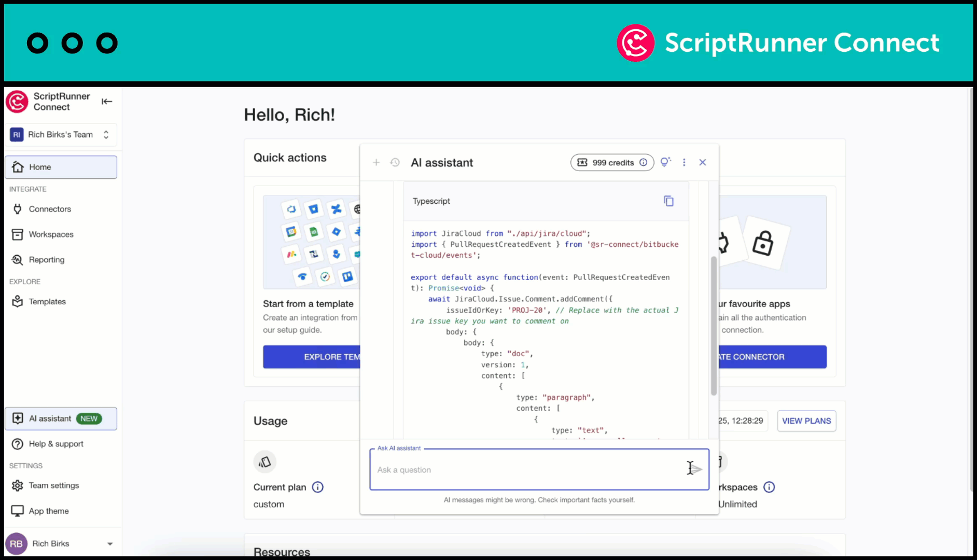
Task: Click the CREATE CONNECTOR button
Action: [773, 357]
